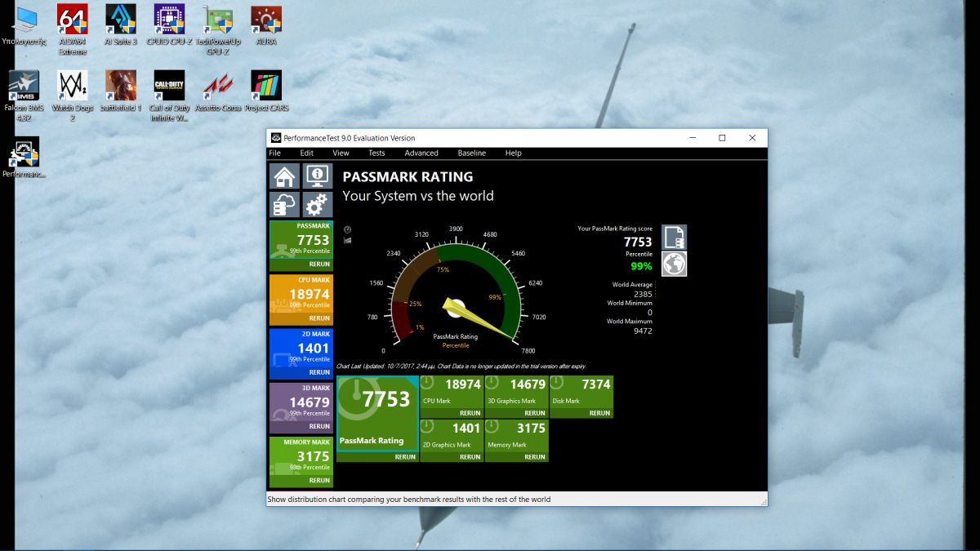Click the PerformanceTest title bar app icon
The image size is (980, 551).
pos(277,138)
